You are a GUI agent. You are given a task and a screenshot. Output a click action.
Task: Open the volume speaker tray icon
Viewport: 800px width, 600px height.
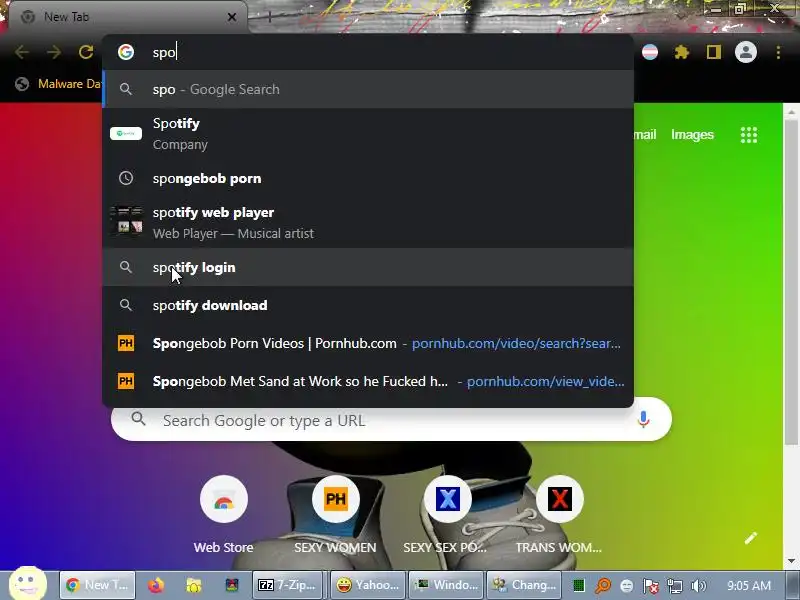(x=698, y=586)
